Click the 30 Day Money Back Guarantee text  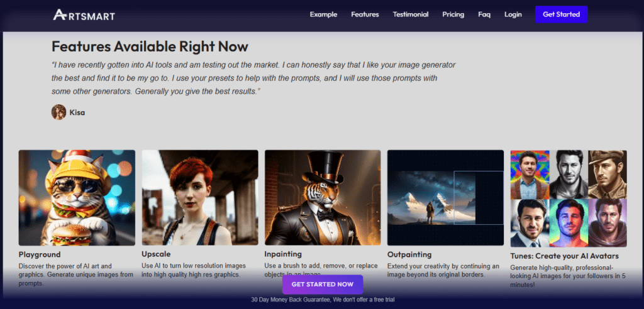point(323,300)
